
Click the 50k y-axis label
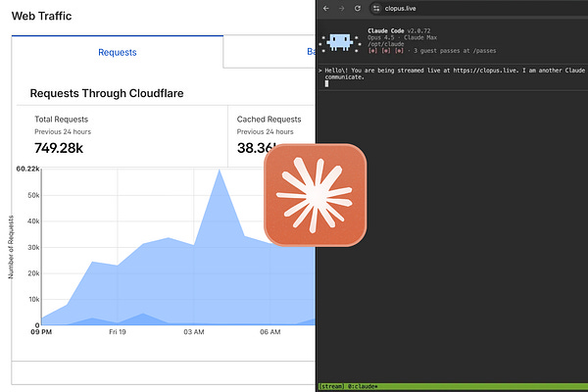[x=33, y=195]
